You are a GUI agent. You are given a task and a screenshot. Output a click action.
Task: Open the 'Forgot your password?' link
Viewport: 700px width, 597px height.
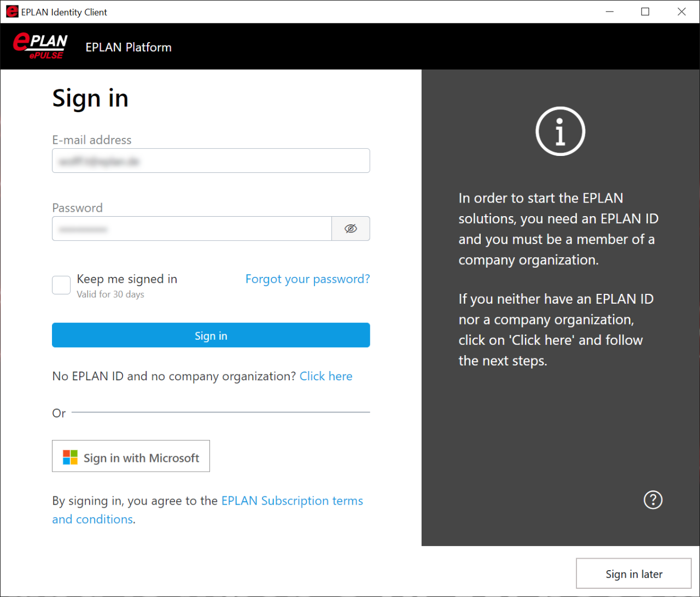(x=307, y=279)
